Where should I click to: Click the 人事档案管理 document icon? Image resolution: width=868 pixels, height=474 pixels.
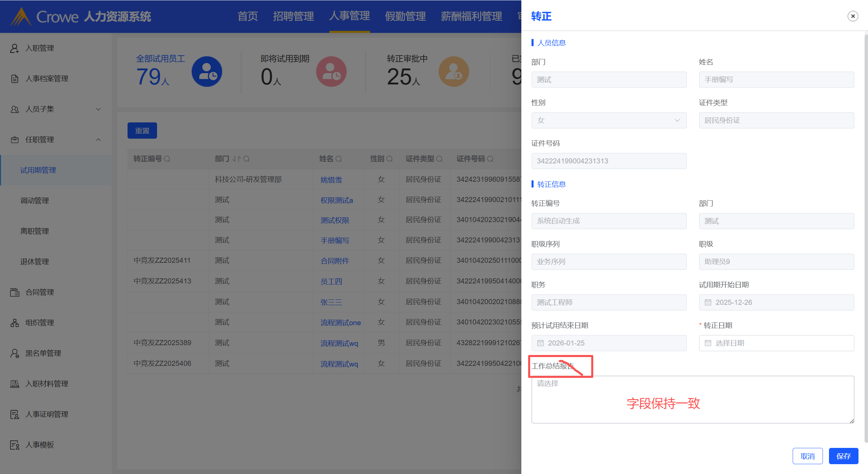14,79
